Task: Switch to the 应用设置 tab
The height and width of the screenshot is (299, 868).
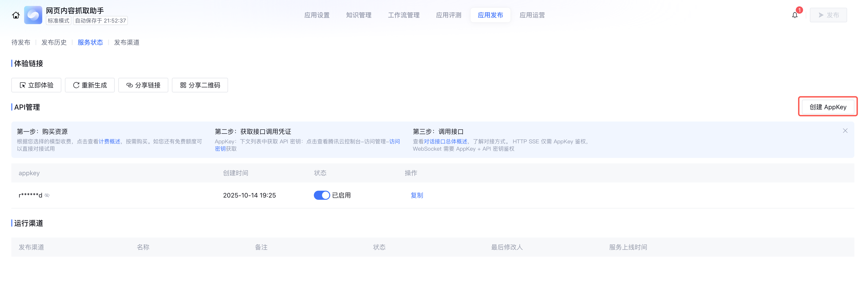Action: tap(317, 15)
